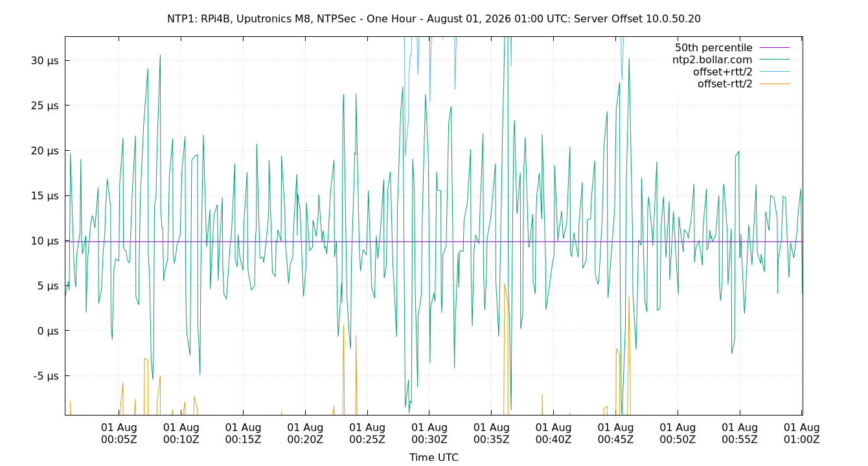
Task: Click the '10 µs' y-axis label
Action: pos(43,241)
